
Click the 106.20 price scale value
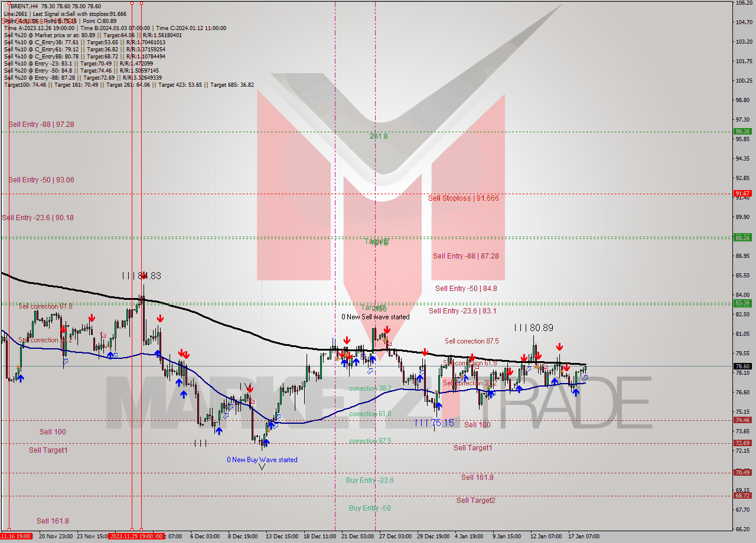(x=744, y=3)
